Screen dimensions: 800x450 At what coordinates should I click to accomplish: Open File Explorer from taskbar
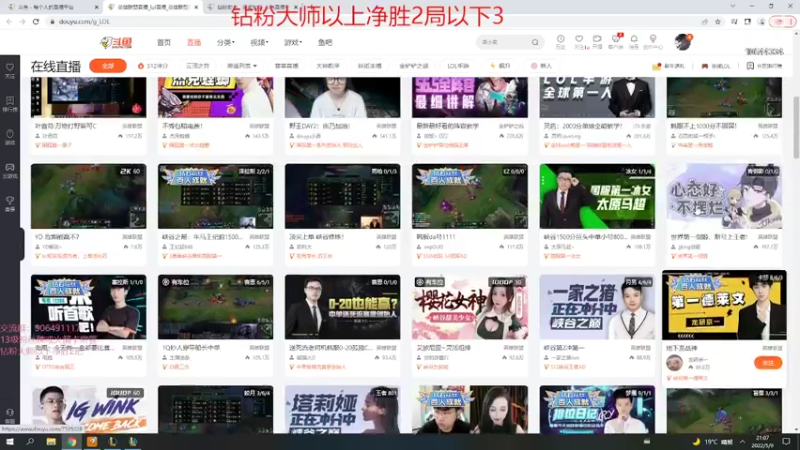(51, 442)
